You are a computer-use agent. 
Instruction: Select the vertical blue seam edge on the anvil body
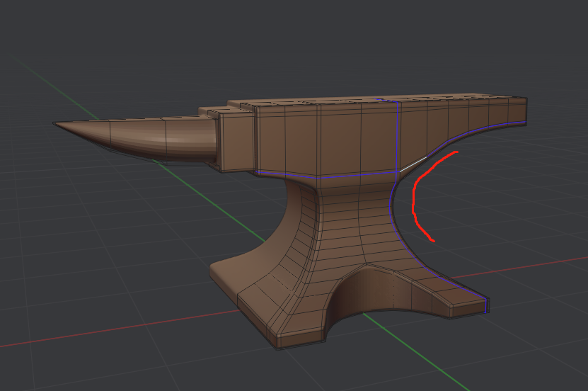[x=398, y=136]
